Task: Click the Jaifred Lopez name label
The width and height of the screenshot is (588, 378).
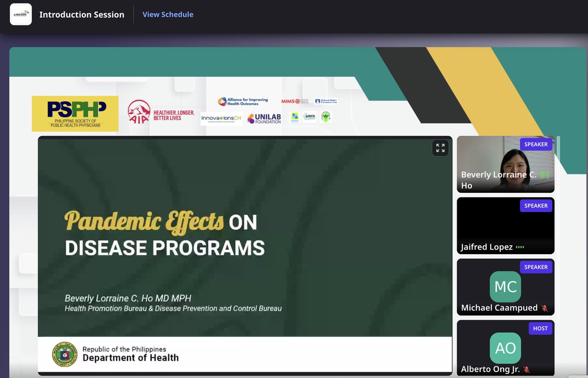Action: 487,247
